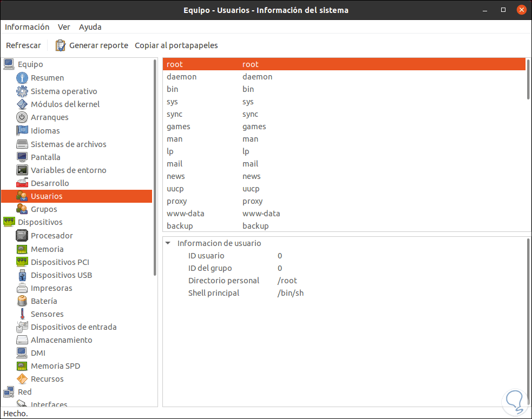Click the Idiomas flag icon

pyautogui.click(x=22, y=130)
